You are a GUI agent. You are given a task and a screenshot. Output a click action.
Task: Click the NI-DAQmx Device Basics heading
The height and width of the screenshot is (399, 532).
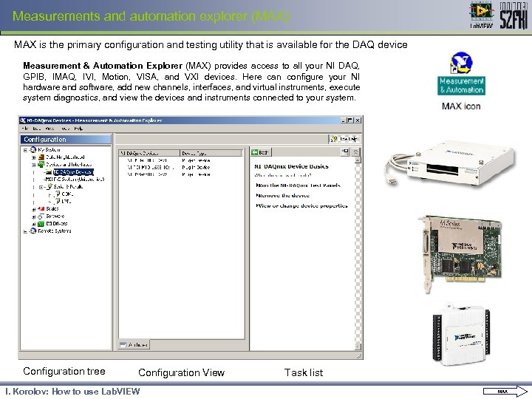[291, 166]
